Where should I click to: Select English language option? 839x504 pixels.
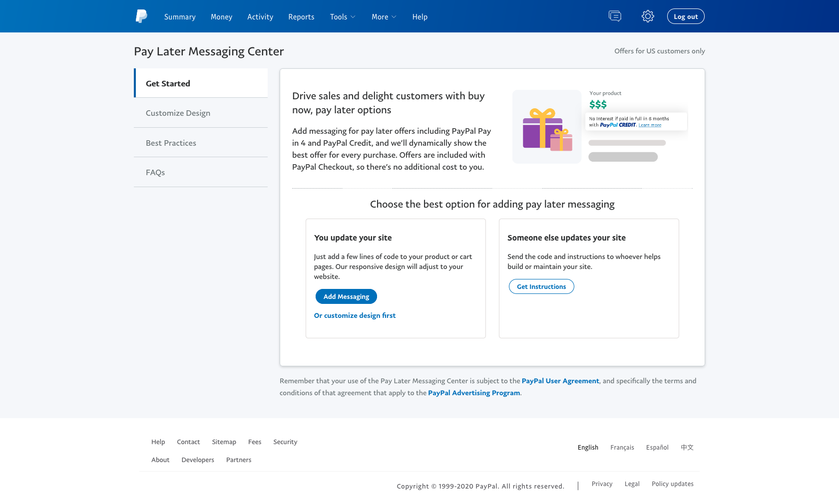pyautogui.click(x=588, y=448)
